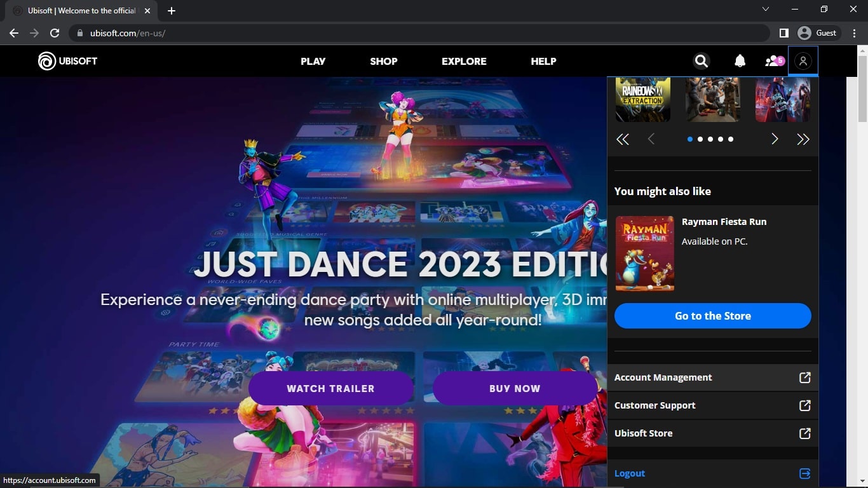Open the notifications bell icon
Viewport: 868px width, 488px height.
tap(740, 61)
